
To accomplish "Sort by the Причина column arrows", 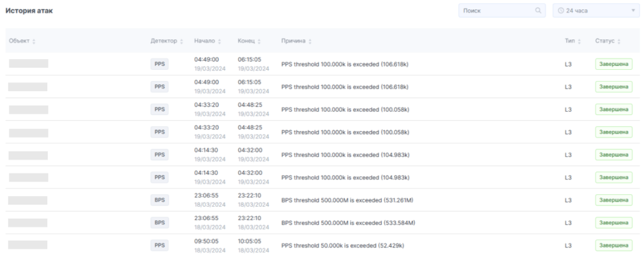I will 310,41.
